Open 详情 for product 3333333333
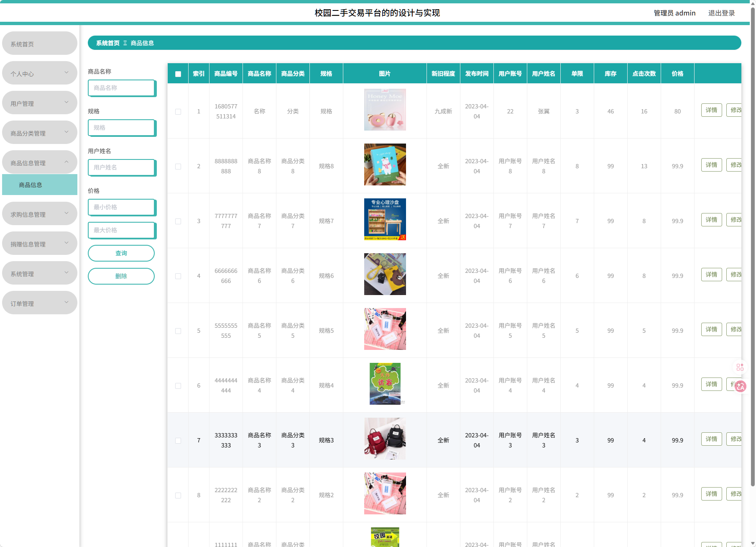This screenshot has height=547, width=756. (711, 439)
